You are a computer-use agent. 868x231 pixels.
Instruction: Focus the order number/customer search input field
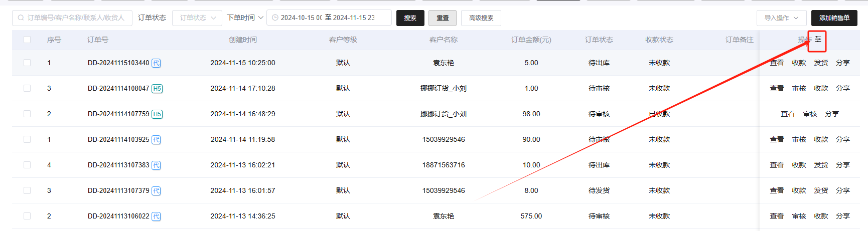point(75,18)
